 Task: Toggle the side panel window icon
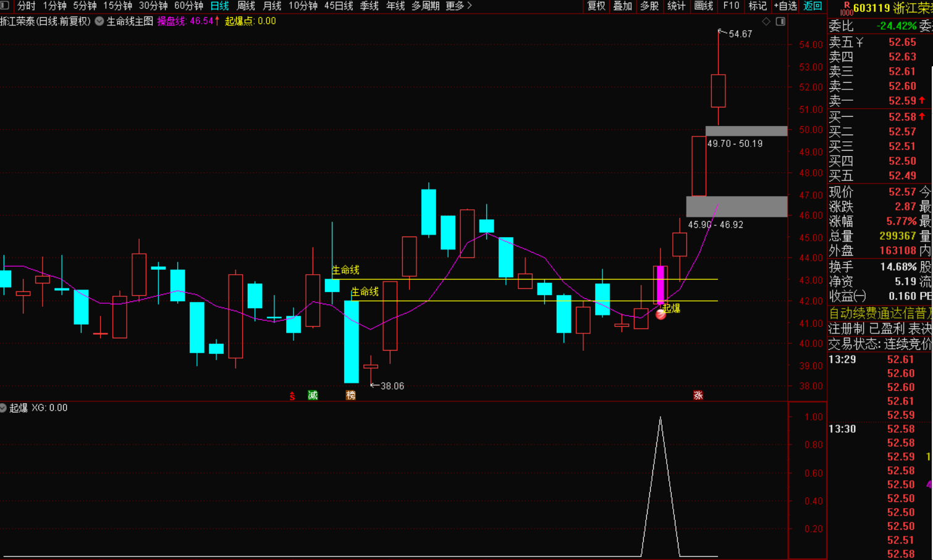[780, 22]
